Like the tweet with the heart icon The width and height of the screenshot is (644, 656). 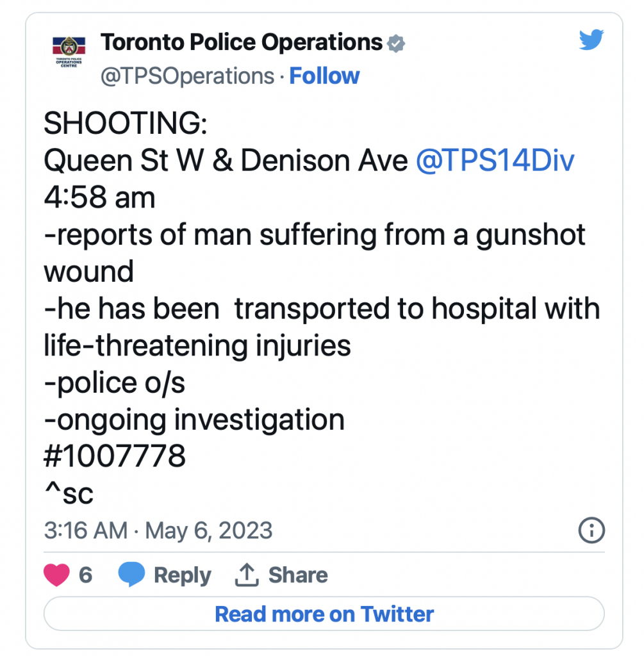tap(56, 575)
